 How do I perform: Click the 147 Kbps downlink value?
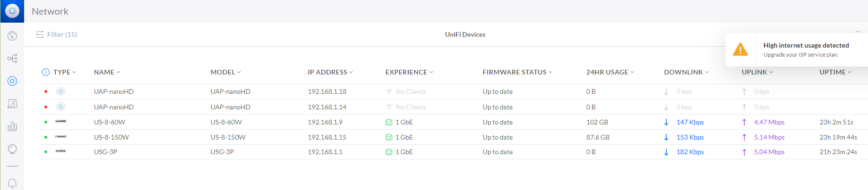[690, 122]
